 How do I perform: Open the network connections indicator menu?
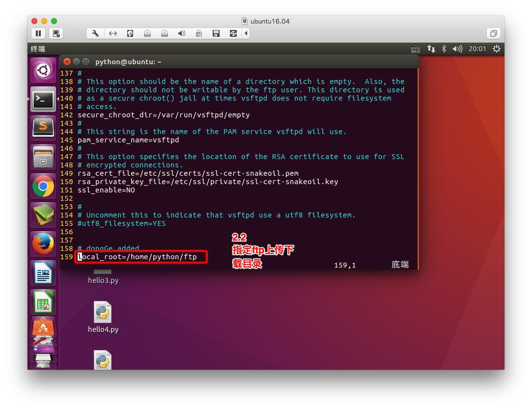[x=431, y=49]
